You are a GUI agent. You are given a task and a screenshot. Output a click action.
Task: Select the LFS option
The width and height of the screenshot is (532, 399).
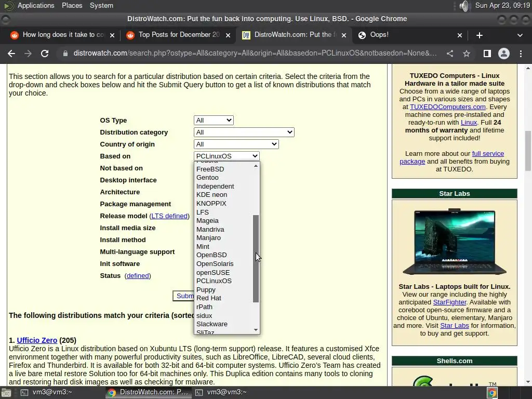224,212
